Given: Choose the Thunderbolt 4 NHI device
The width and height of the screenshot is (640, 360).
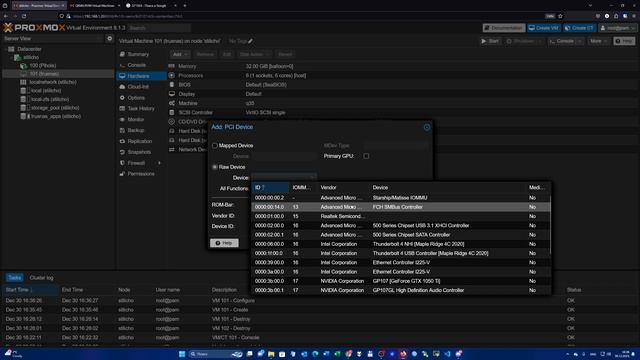Looking at the screenshot, I should point(401,244).
